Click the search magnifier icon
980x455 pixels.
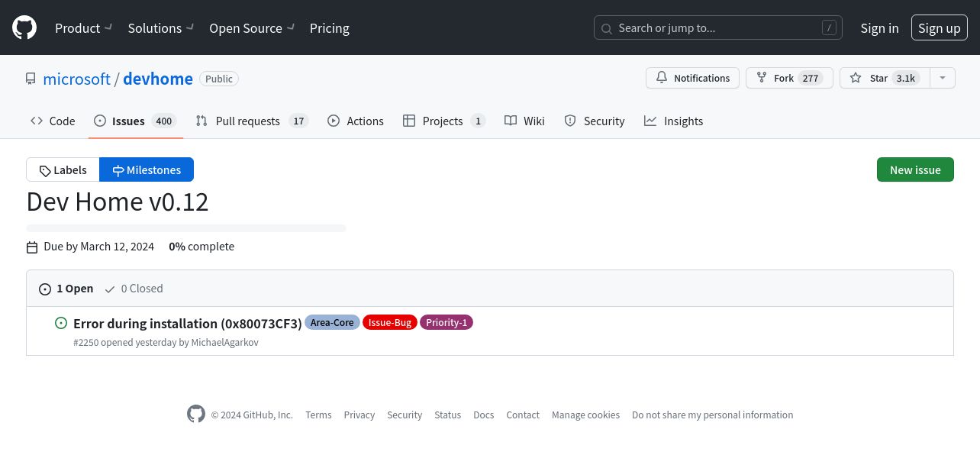point(607,28)
